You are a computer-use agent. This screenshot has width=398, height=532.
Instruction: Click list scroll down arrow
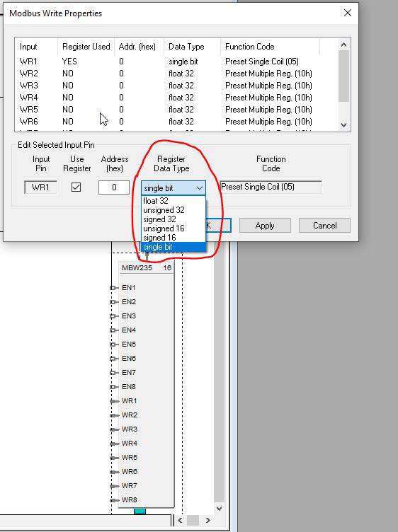pyautogui.click(x=343, y=125)
